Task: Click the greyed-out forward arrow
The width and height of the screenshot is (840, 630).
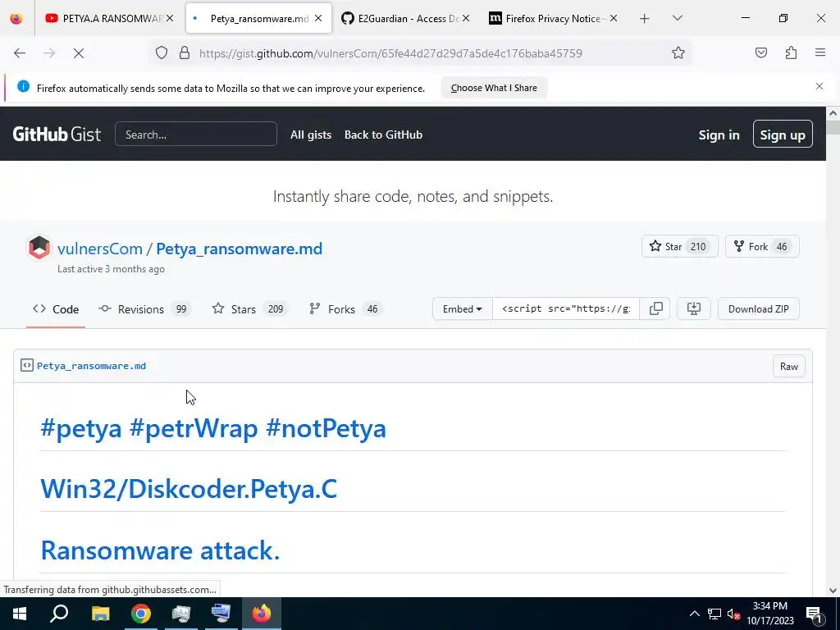Action: 49,53
